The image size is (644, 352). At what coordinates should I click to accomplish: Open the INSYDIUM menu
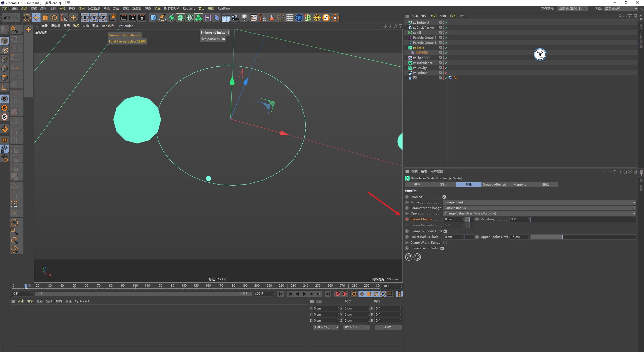pos(171,8)
